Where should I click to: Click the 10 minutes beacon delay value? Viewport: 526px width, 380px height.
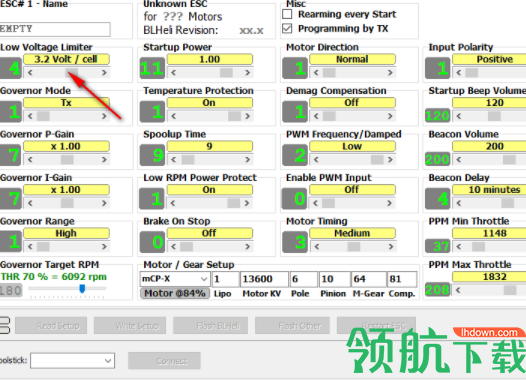click(x=490, y=190)
